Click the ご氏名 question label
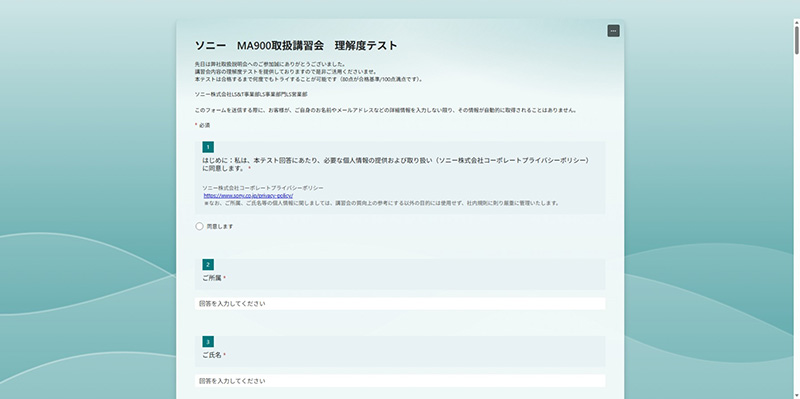Viewport: 800px width, 399px height. coord(212,355)
